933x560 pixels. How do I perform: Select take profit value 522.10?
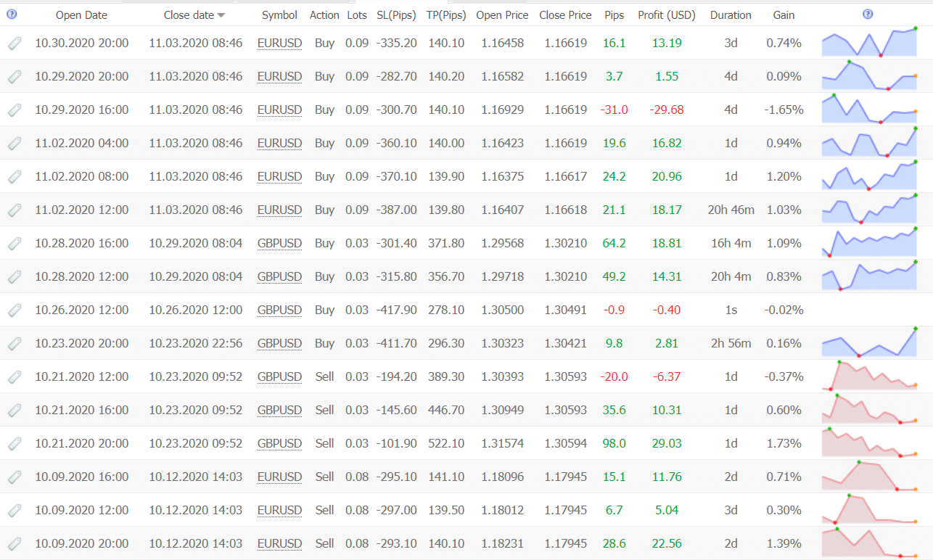coord(445,444)
